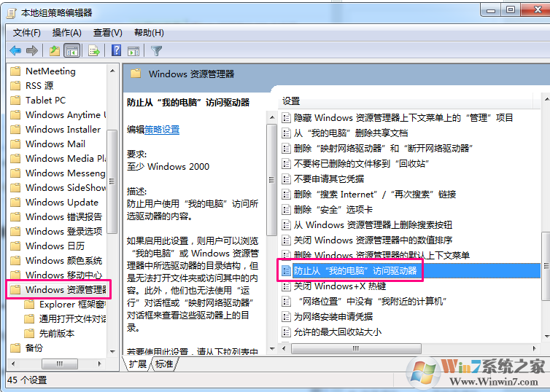Viewport: 550px width, 392px height.
Task: Select Windows 资源管理器 in the tree
Action: tap(66, 290)
